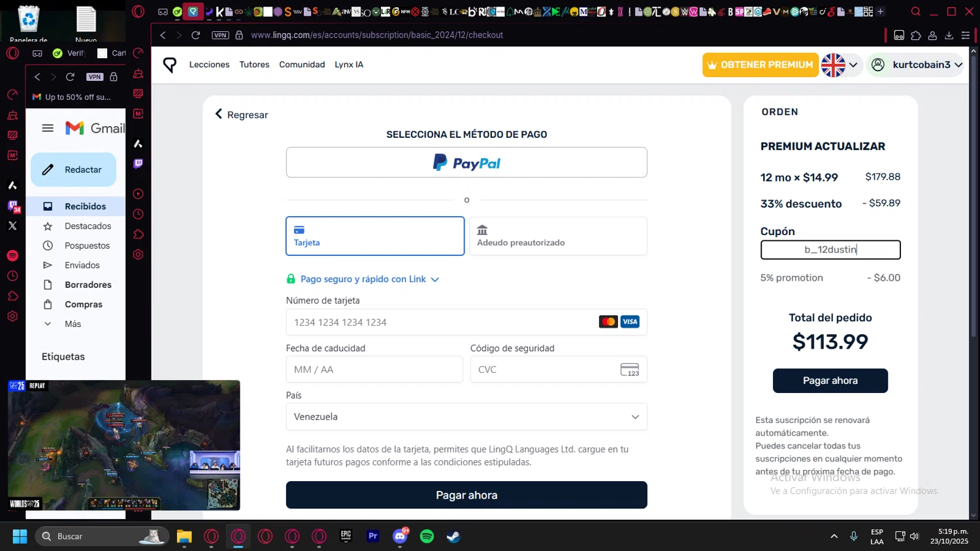
Task: Open Spotify in the back Opera window sidebar
Action: 12,256
